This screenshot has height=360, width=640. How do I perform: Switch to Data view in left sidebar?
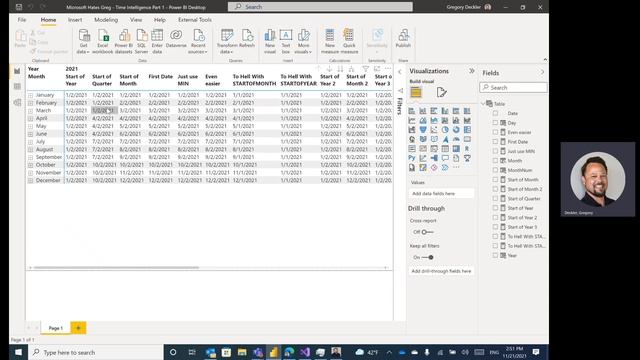tap(17, 87)
